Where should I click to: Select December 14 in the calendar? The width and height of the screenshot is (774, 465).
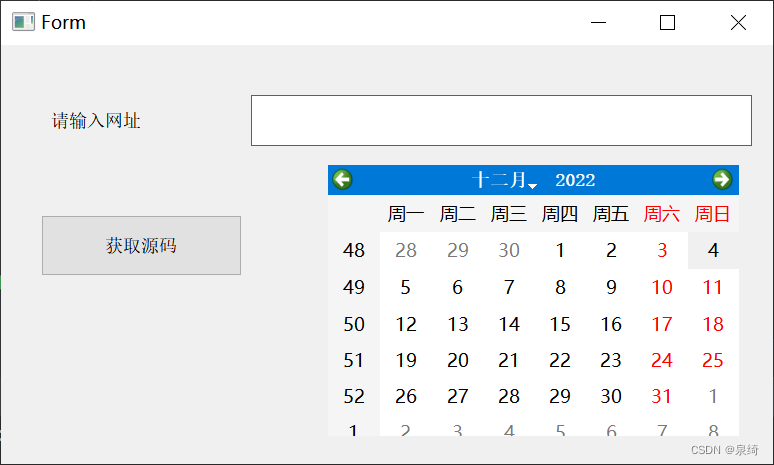click(509, 324)
